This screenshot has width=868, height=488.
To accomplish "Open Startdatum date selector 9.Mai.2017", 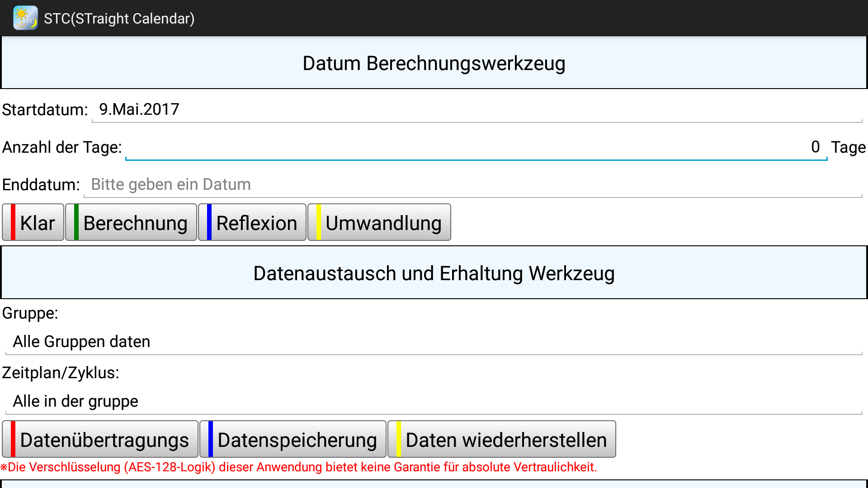I will [477, 110].
